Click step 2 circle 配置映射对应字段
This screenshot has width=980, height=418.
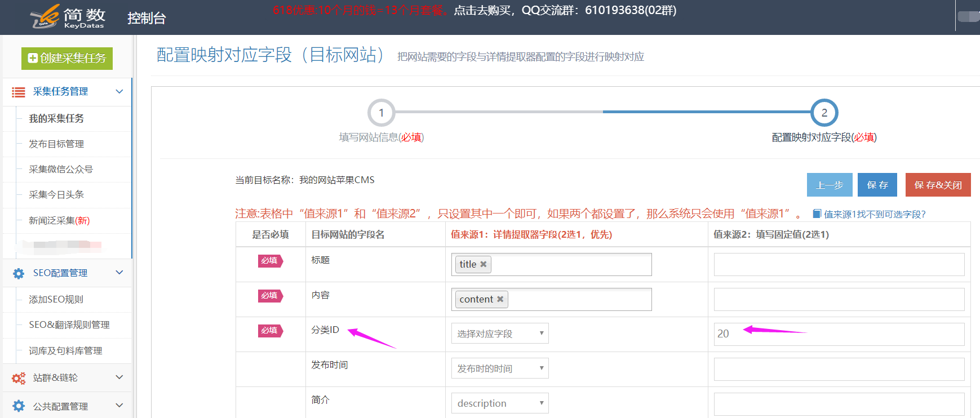pyautogui.click(x=824, y=113)
